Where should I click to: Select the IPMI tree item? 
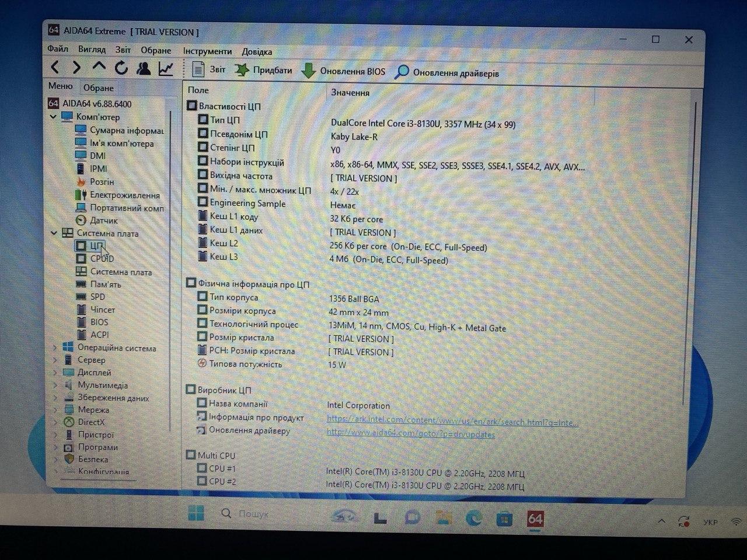[91, 169]
